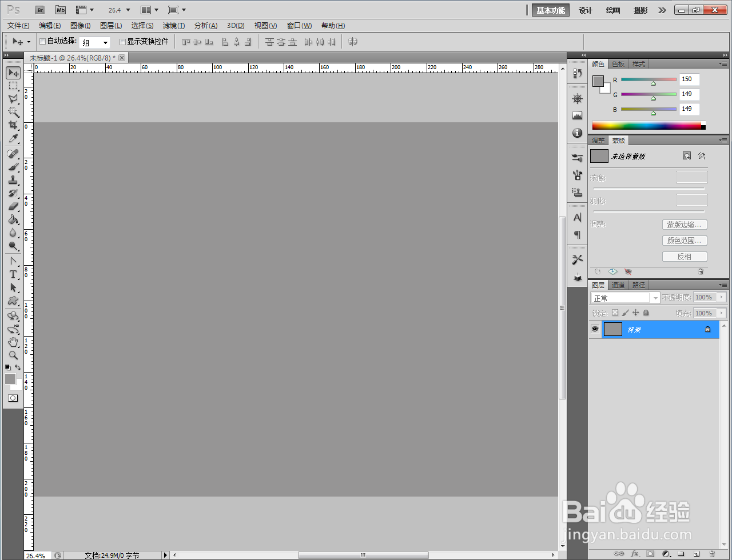Open the 图像(I) menu
732x560 pixels.
coord(81,26)
